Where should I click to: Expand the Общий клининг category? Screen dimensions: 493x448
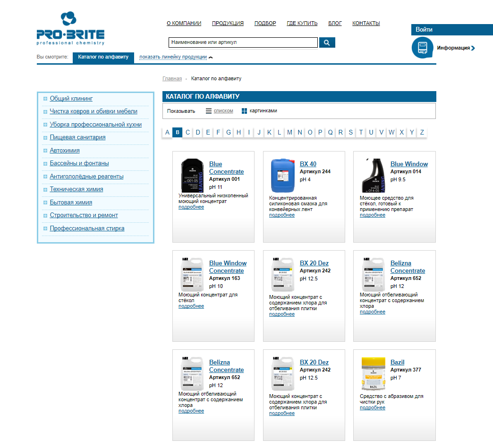tap(45, 99)
